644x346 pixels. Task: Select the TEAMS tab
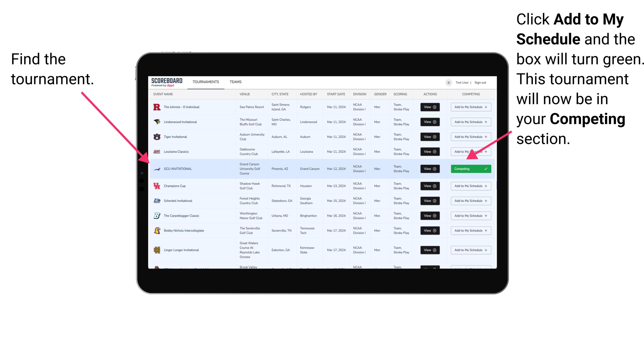[x=236, y=82]
